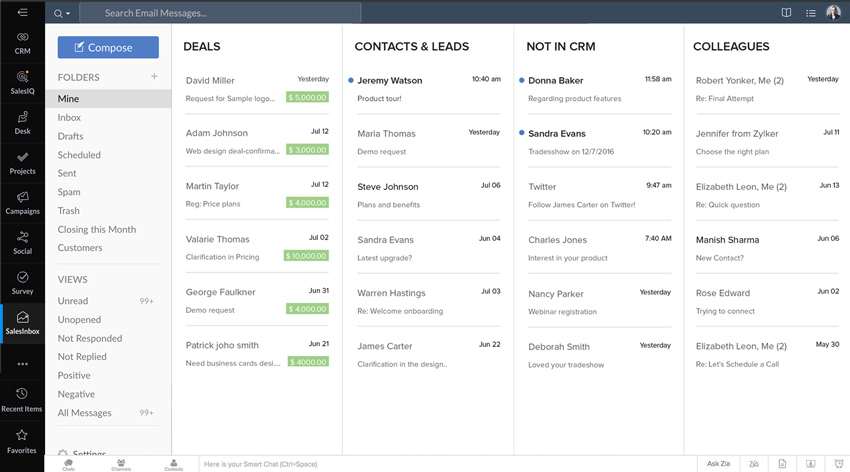This screenshot has width=850, height=472.
Task: Open Projects from the sidebar
Action: click(22, 162)
